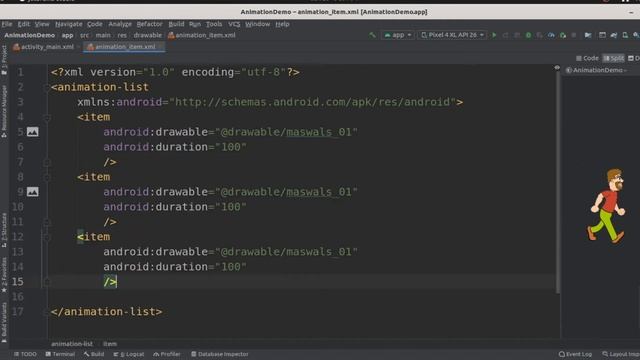
Task: Start debugging with the green bug icon
Action: click(x=528, y=35)
